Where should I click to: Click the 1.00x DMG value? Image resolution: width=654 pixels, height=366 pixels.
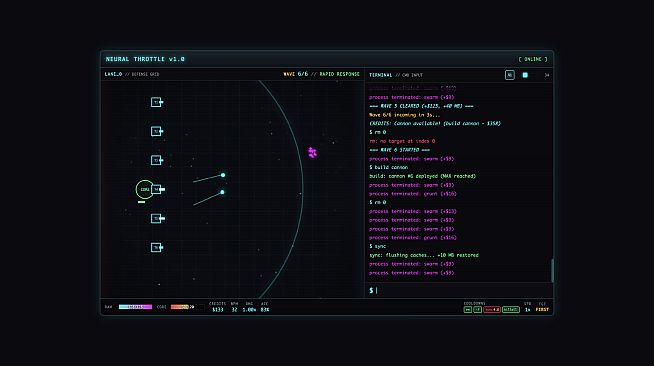click(x=249, y=310)
